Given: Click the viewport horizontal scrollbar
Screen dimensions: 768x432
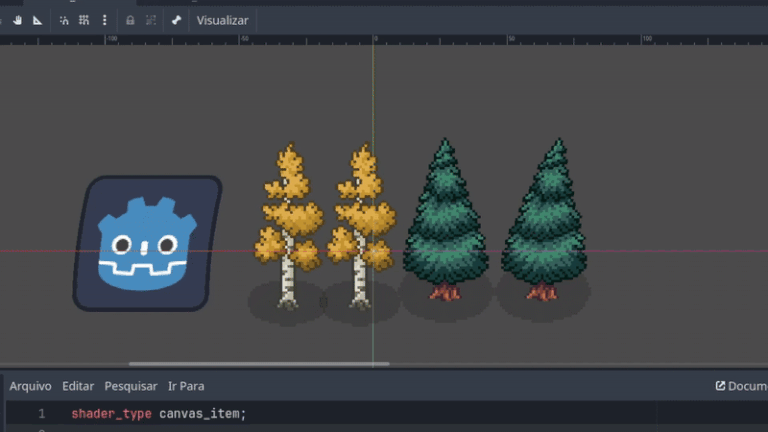Looking at the screenshot, I should pos(259,364).
